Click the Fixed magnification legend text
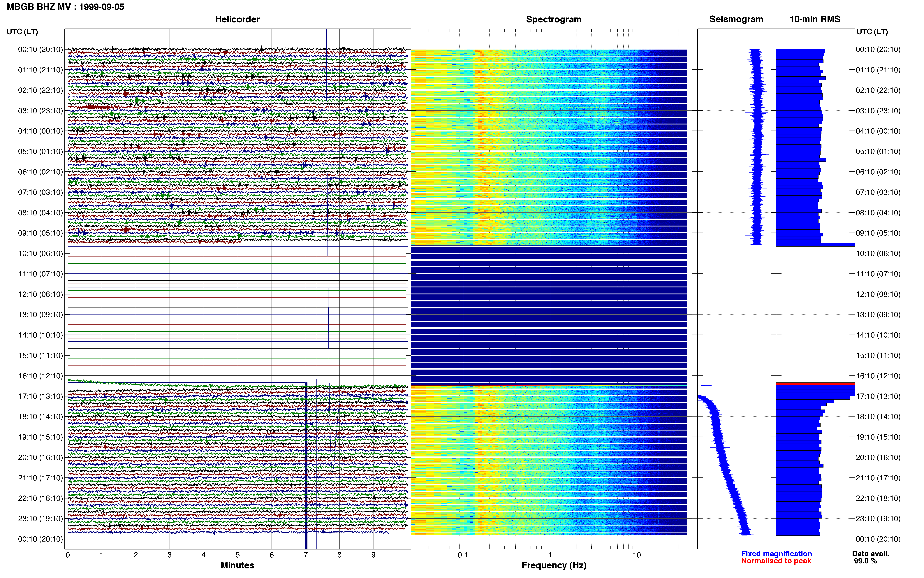The height and width of the screenshot is (578, 924). coord(776,554)
